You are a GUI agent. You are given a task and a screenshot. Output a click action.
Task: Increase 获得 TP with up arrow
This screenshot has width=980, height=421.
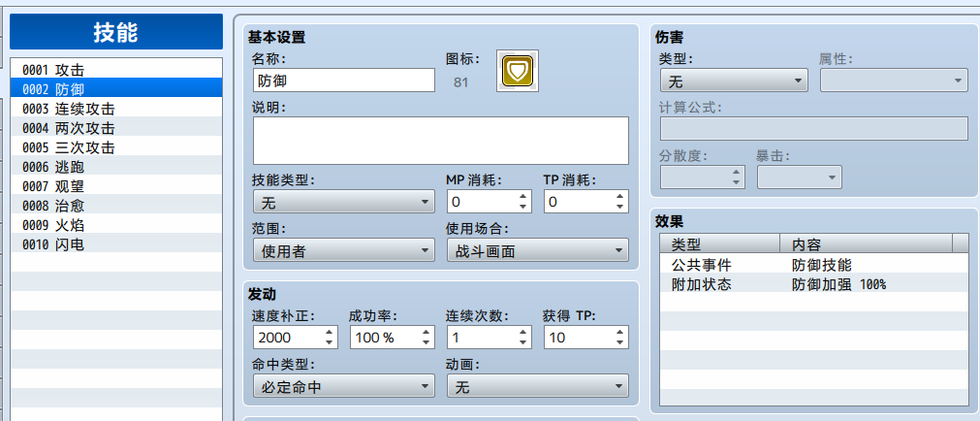[x=619, y=332]
